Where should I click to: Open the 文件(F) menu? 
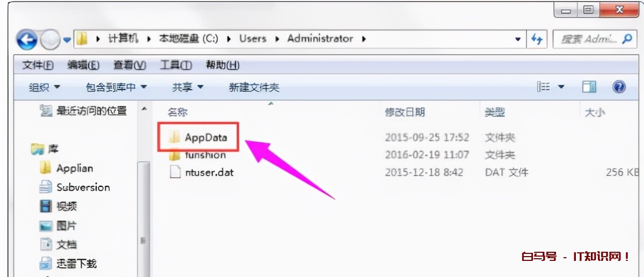coord(38,65)
